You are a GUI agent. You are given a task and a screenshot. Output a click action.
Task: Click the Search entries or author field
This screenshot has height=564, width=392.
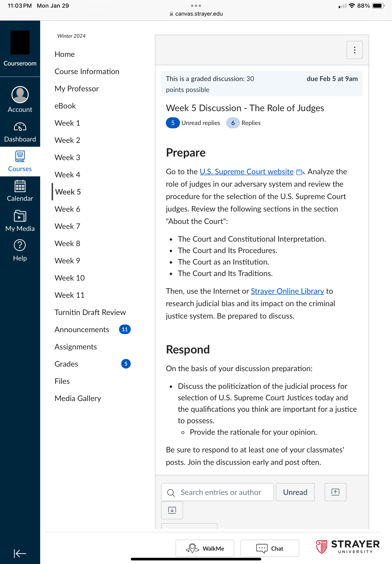217,492
